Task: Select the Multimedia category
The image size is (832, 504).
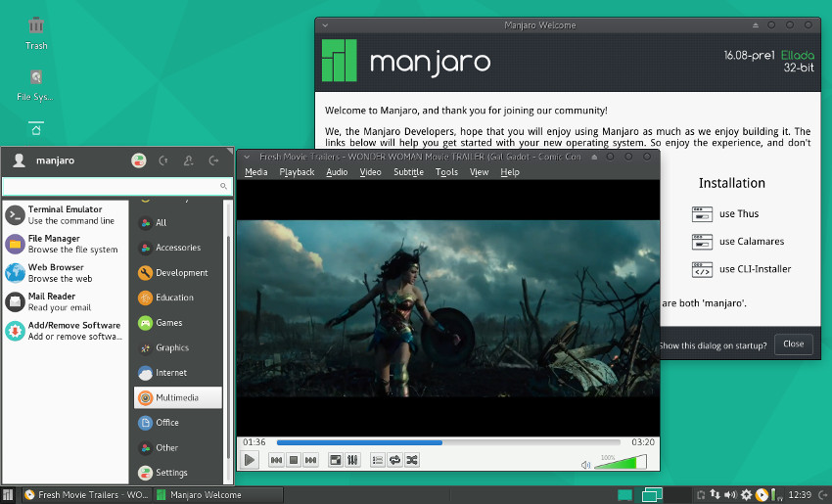Action: 178,397
